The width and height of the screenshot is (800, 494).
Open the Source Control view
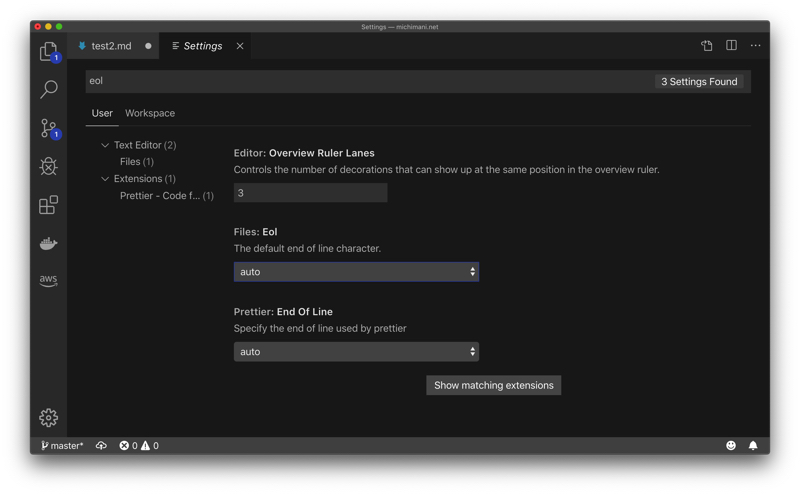click(49, 128)
